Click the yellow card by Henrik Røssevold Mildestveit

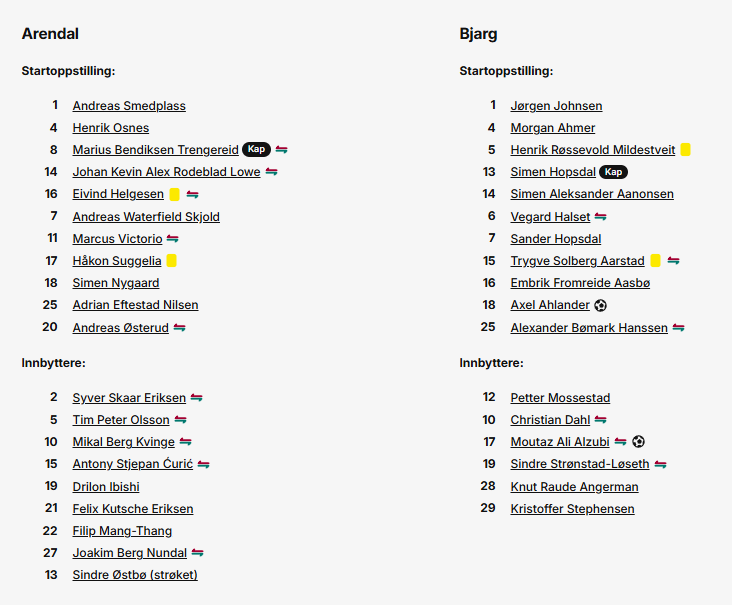point(686,150)
